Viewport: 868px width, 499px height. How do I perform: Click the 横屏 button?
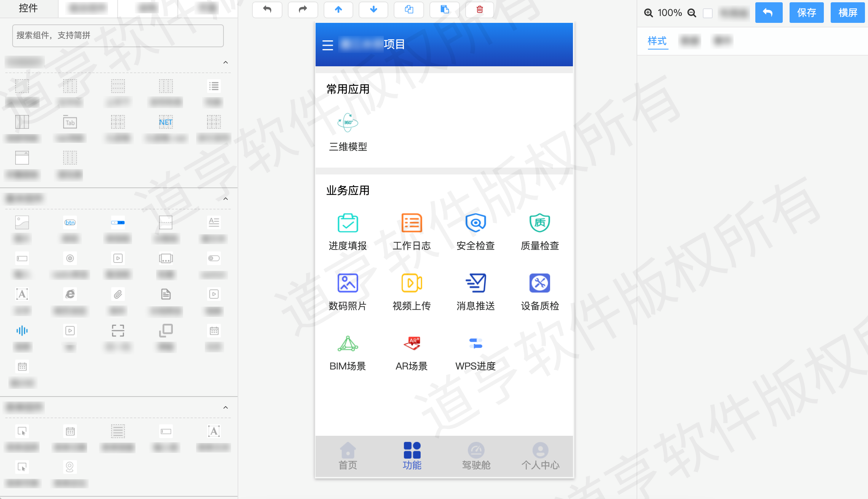click(847, 13)
